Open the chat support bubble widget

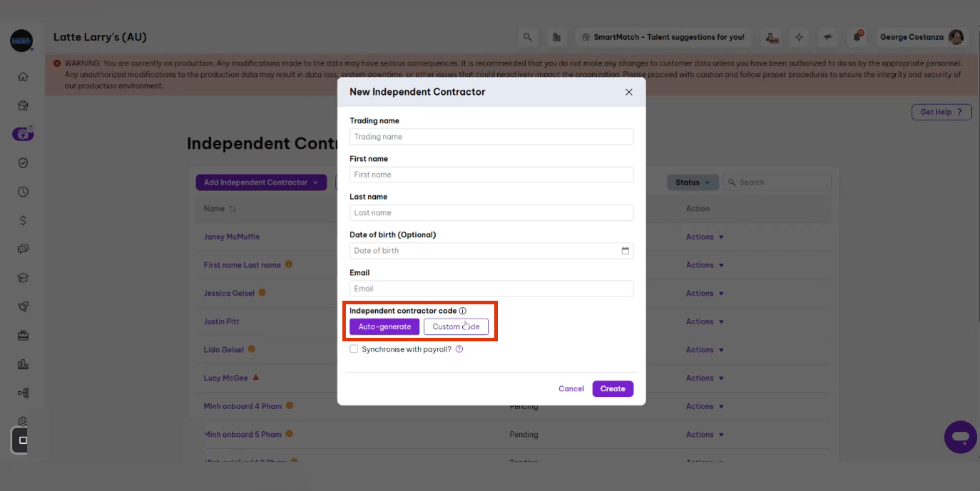click(x=960, y=437)
